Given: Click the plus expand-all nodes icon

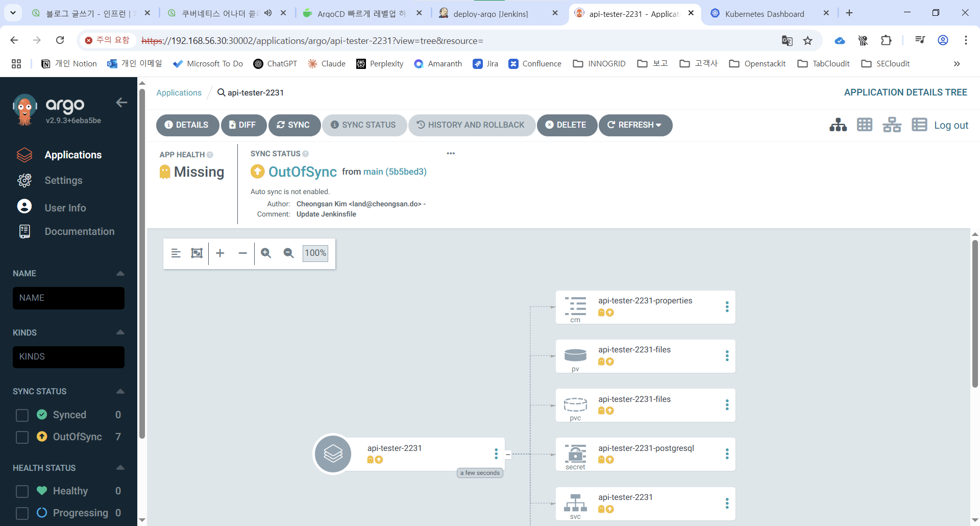Looking at the screenshot, I should (x=220, y=253).
